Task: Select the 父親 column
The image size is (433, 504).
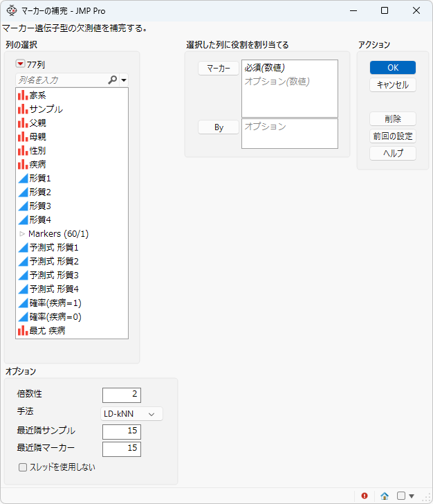Action: click(x=72, y=123)
